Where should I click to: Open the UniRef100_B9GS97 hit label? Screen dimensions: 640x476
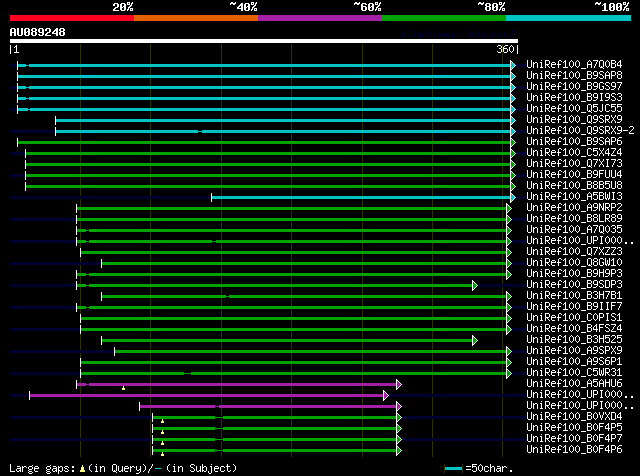point(574,86)
